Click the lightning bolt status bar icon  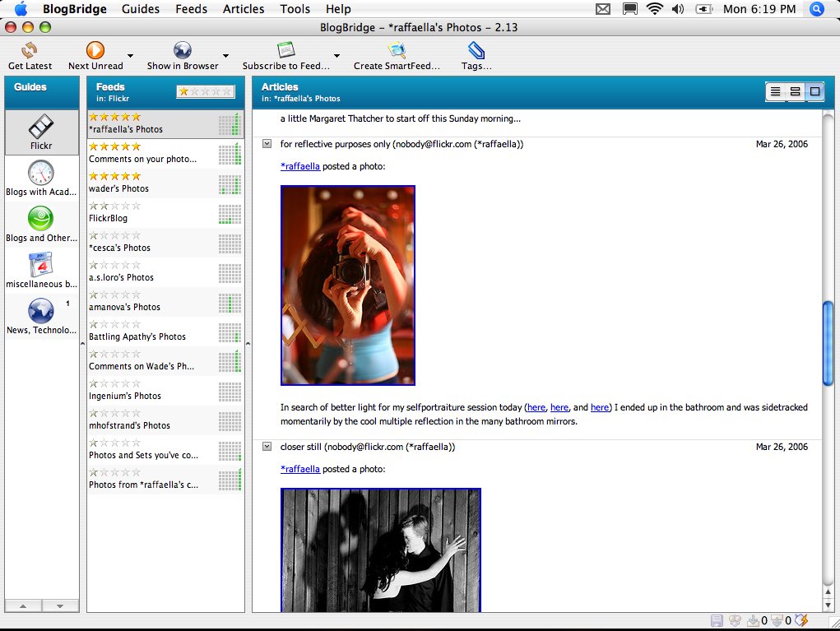point(801,620)
